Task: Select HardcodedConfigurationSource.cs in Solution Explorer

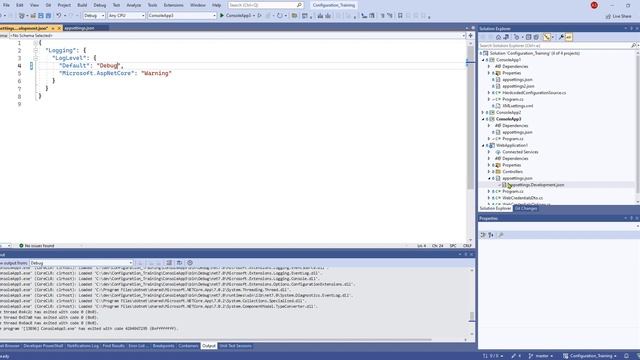Action: pyautogui.click(x=534, y=93)
